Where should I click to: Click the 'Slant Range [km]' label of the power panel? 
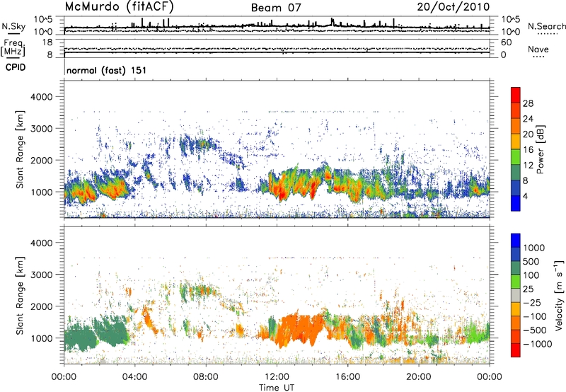20,149
